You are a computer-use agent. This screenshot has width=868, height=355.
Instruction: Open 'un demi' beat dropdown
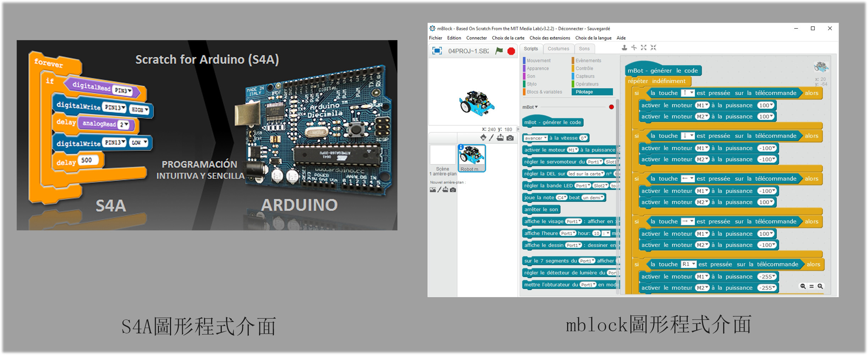point(593,198)
